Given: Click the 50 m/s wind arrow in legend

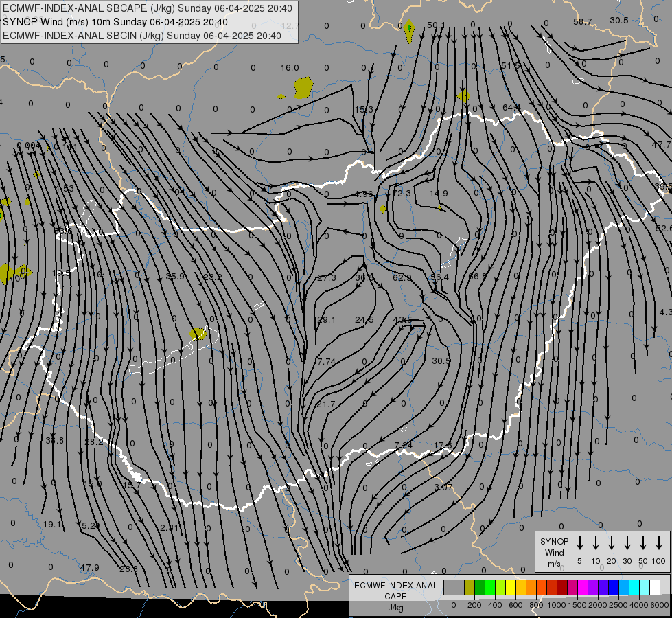Looking at the screenshot, I should coord(643,543).
